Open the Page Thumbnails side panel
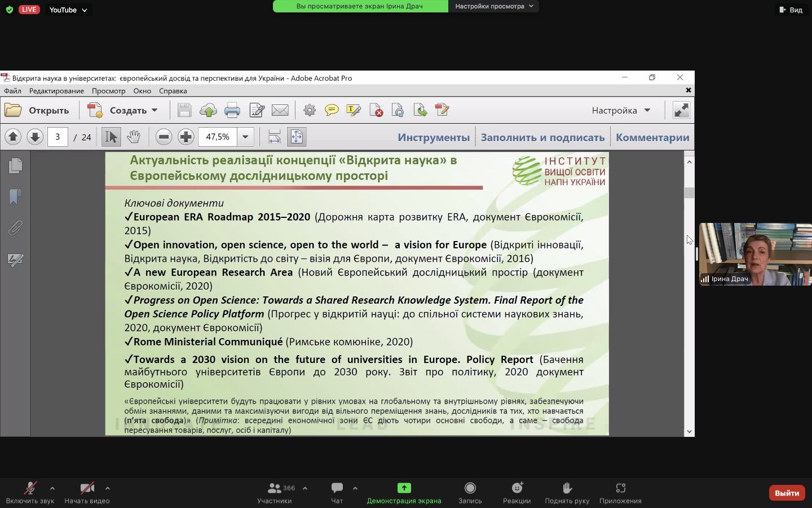Viewport: 812px width, 508px height. [15, 165]
